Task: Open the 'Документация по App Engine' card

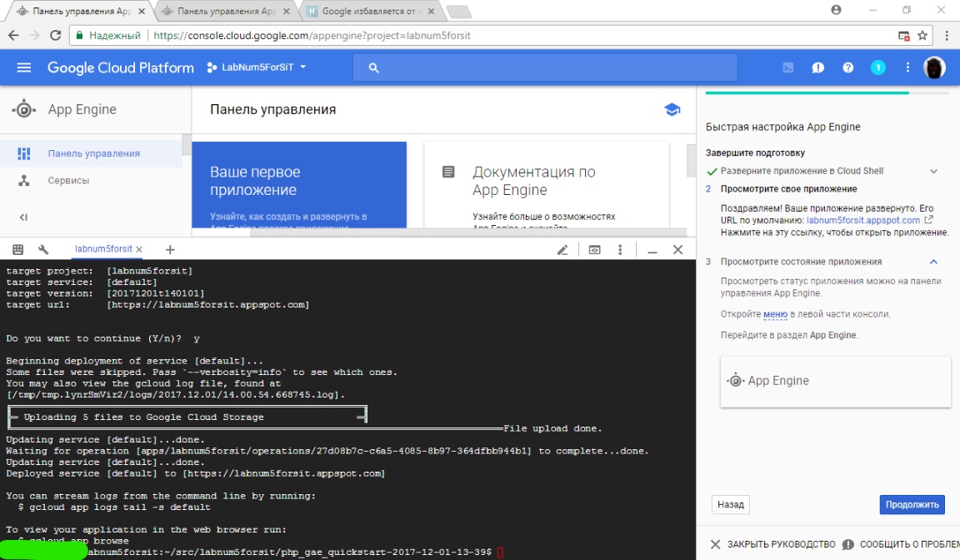Action: click(x=546, y=185)
